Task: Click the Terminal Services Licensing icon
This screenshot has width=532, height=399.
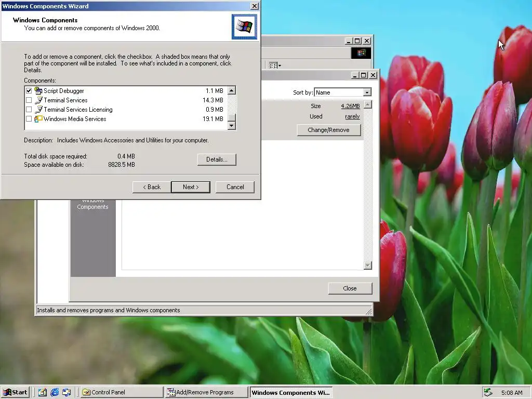Action: tap(38, 110)
